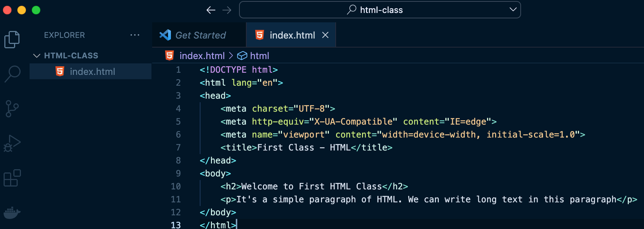644x229 pixels.
Task: Open the Source Control view icon
Action: click(x=12, y=109)
